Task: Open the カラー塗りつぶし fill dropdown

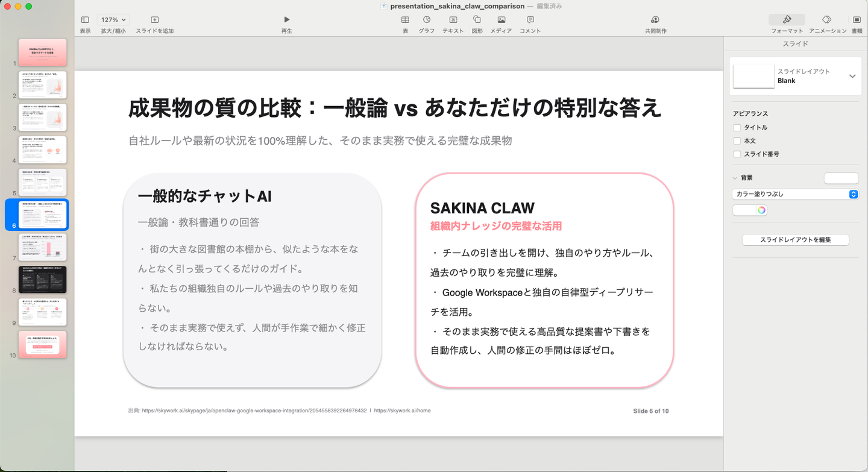Action: tap(795, 194)
